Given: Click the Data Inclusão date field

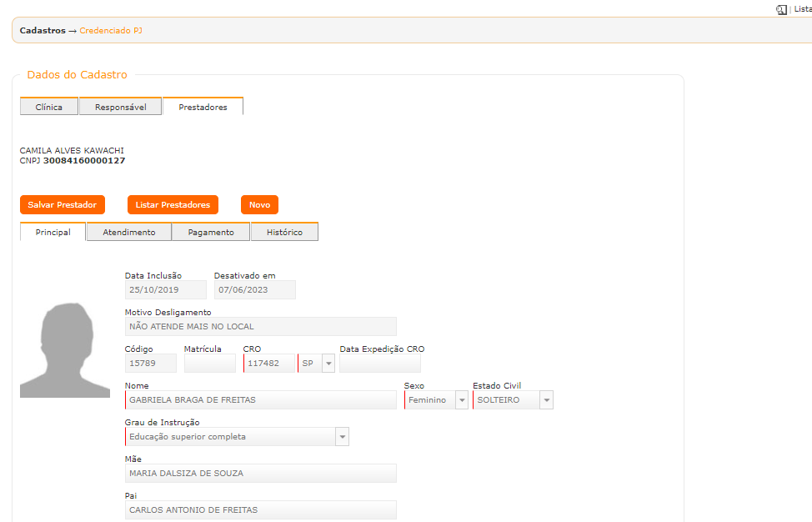Looking at the screenshot, I should (x=166, y=290).
